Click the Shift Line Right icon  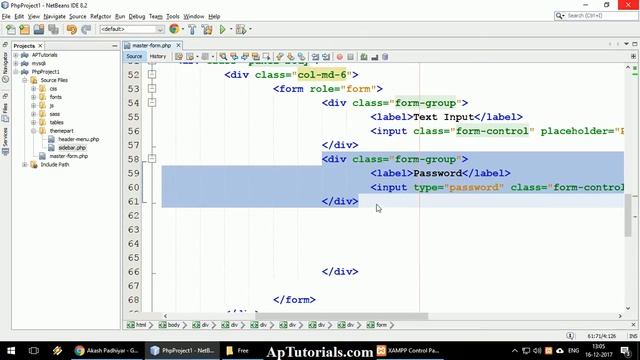click(x=326, y=57)
